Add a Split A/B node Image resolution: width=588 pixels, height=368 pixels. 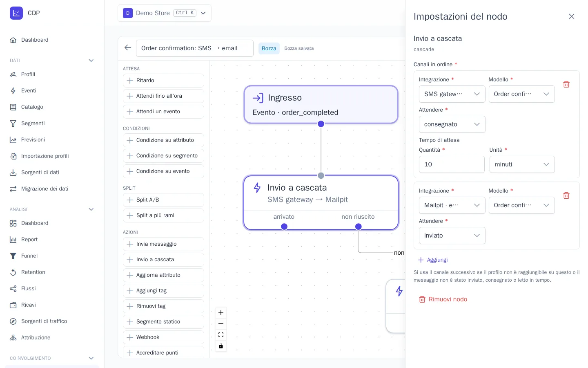click(163, 200)
